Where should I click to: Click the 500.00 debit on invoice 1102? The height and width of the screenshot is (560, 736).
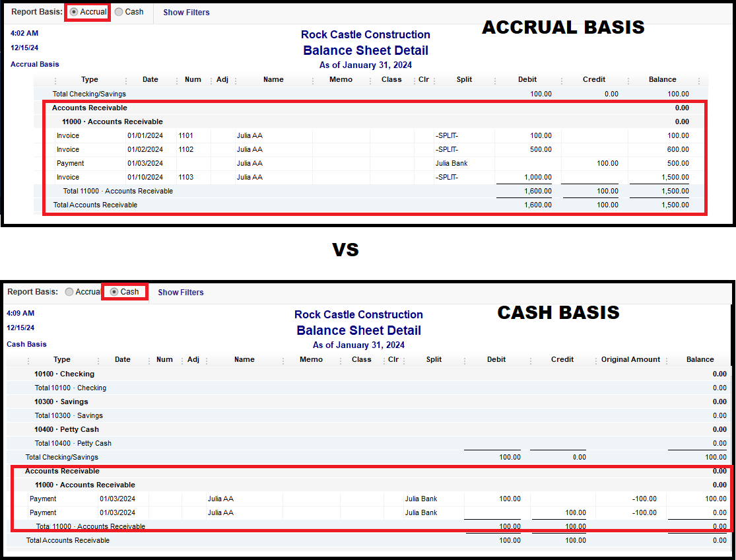[x=541, y=150]
